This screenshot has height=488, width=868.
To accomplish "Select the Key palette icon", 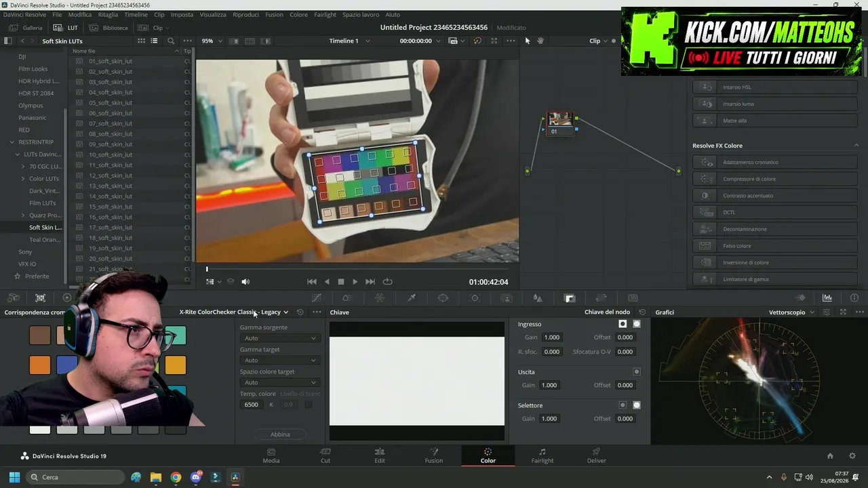I will pyautogui.click(x=570, y=298).
